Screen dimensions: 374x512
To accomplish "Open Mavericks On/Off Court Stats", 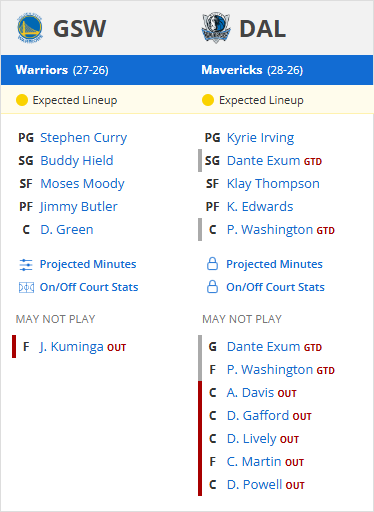I will pos(275,287).
